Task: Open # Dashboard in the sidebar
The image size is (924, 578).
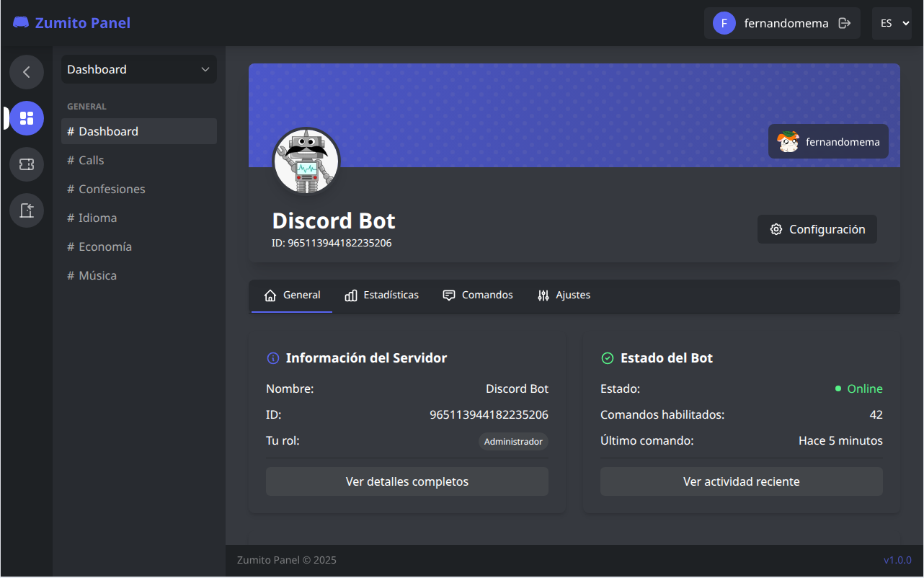Action: click(x=139, y=131)
